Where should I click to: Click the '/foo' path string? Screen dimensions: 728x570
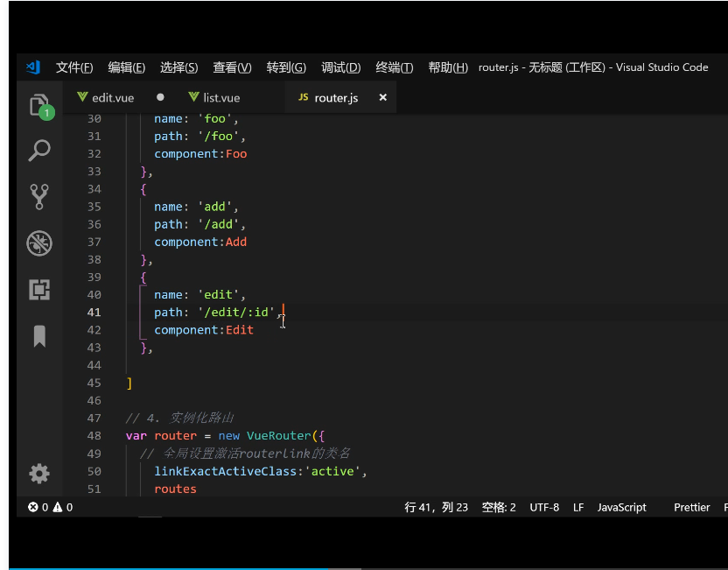[x=218, y=136]
